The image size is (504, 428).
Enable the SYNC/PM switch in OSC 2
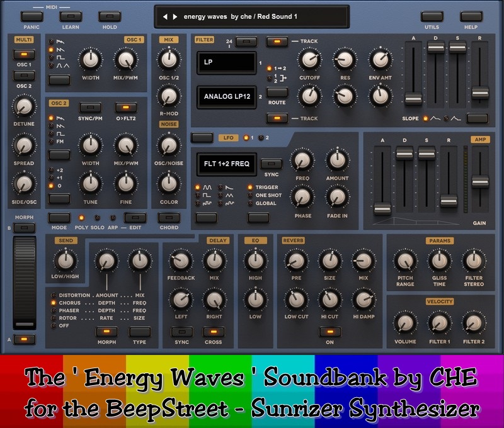pyautogui.click(x=90, y=108)
